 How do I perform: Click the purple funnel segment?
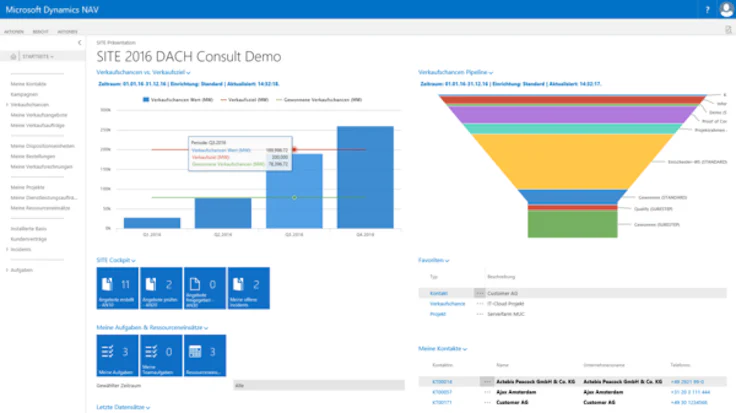pyautogui.click(x=572, y=115)
